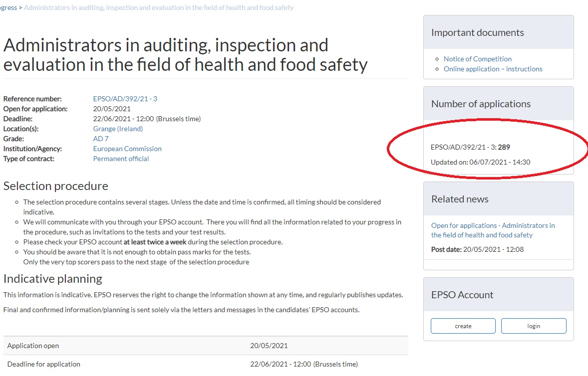
Task: Select the Deadline for application table row
Action: (x=205, y=364)
